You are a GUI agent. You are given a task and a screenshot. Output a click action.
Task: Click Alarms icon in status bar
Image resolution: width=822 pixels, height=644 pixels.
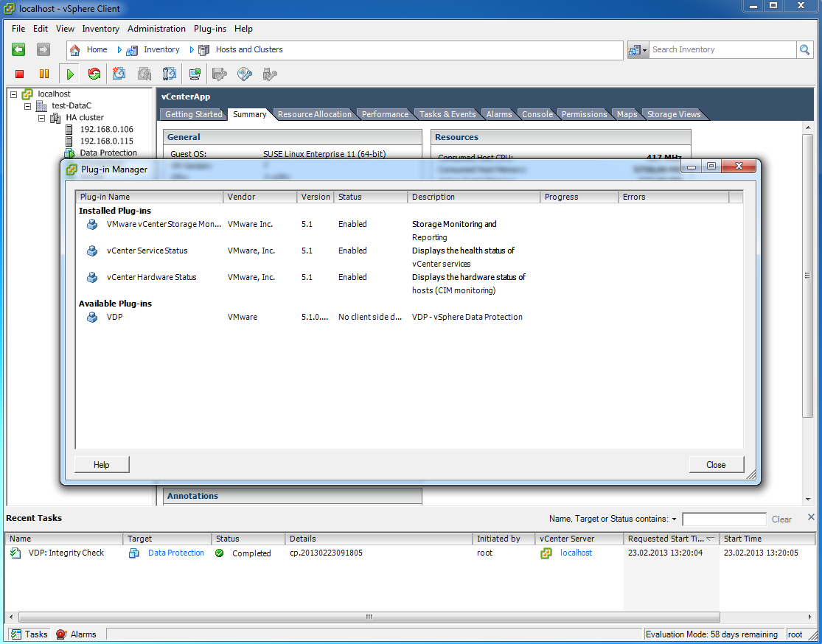(60, 634)
